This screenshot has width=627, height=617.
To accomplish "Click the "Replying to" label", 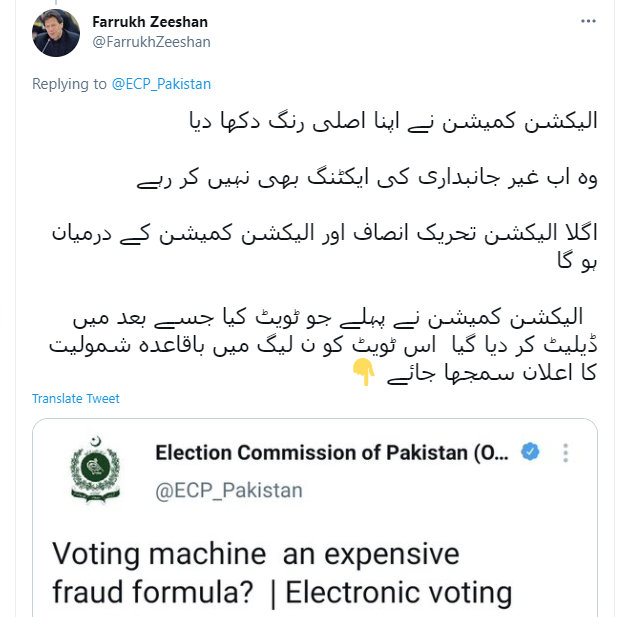I will pos(68,84).
